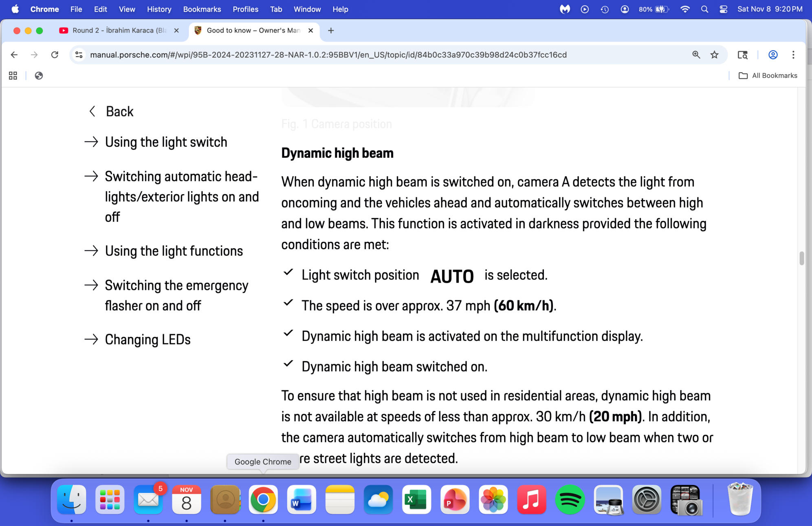Click the back navigation arrow

(x=14, y=55)
